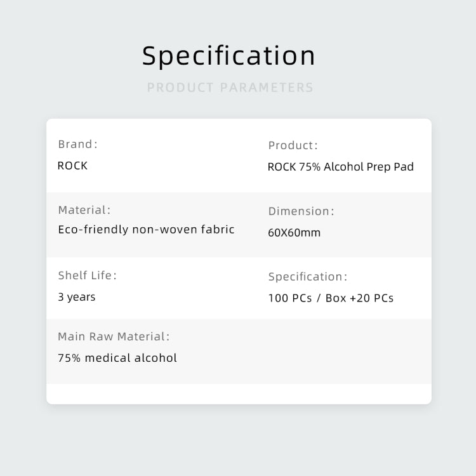The height and width of the screenshot is (476, 476).
Task: Click the 75% medical alcohol value
Action: coord(117,358)
